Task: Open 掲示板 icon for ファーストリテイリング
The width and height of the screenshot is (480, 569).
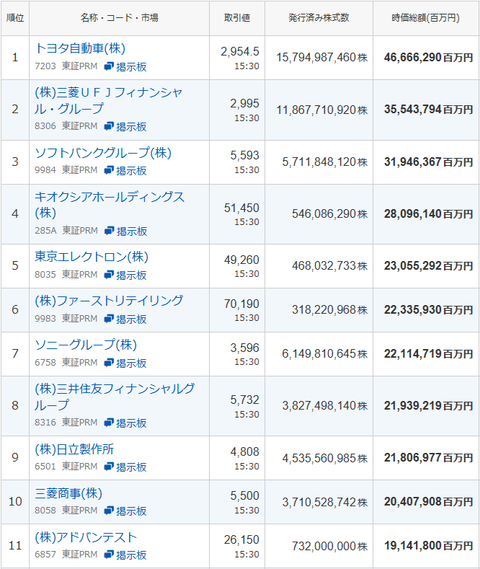Action: (125, 319)
